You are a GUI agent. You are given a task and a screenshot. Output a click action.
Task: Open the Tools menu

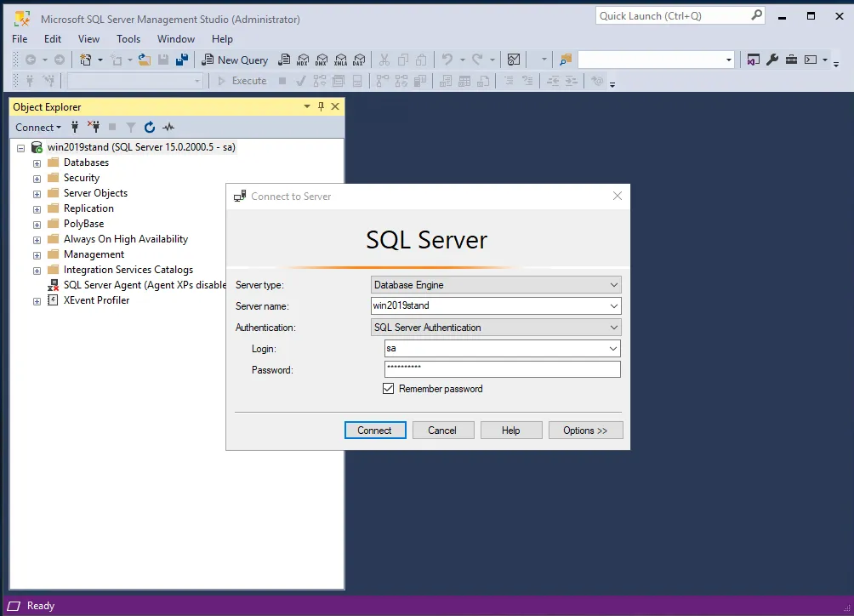click(x=128, y=38)
